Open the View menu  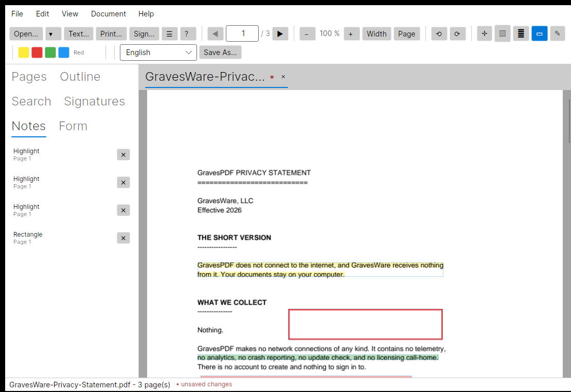(x=70, y=14)
